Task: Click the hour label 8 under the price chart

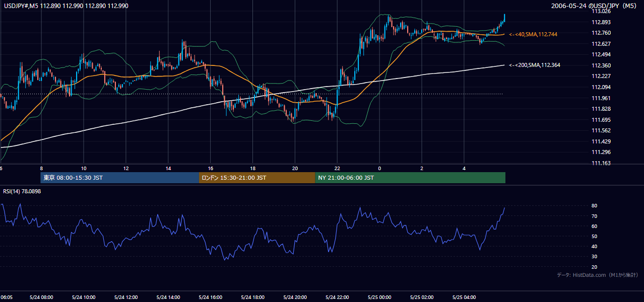Action: point(41,169)
